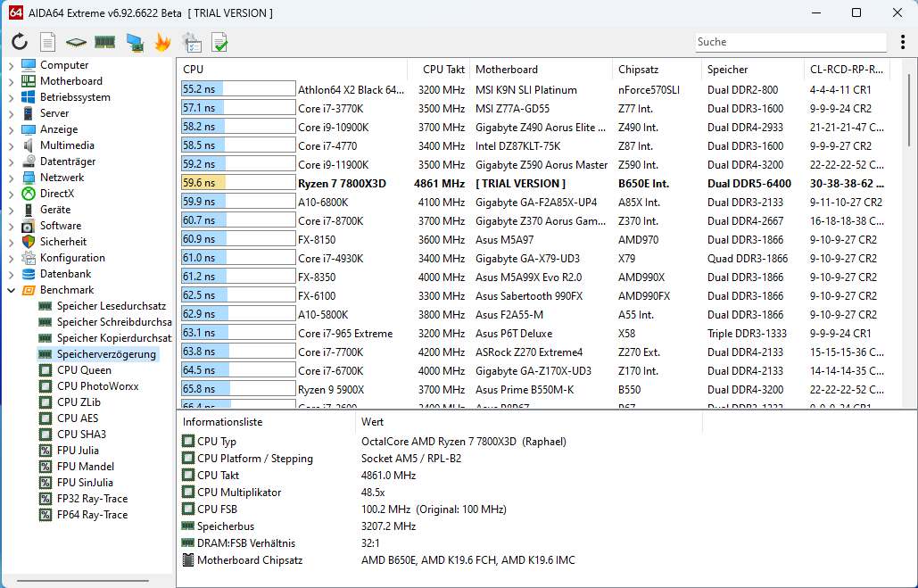
Task: Select Speicherverzögerung benchmark
Action: (x=106, y=353)
